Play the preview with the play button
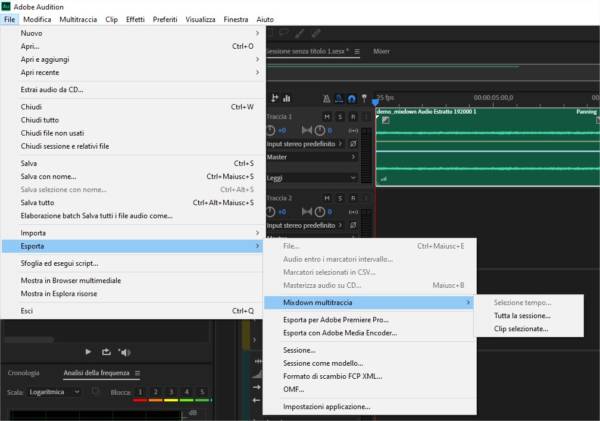This screenshot has width=600, height=421. tap(88, 352)
